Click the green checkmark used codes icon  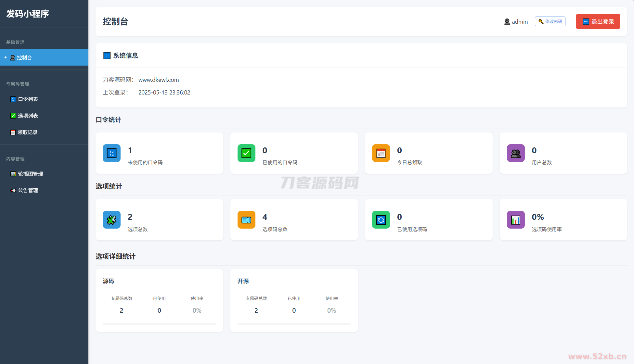point(246,153)
